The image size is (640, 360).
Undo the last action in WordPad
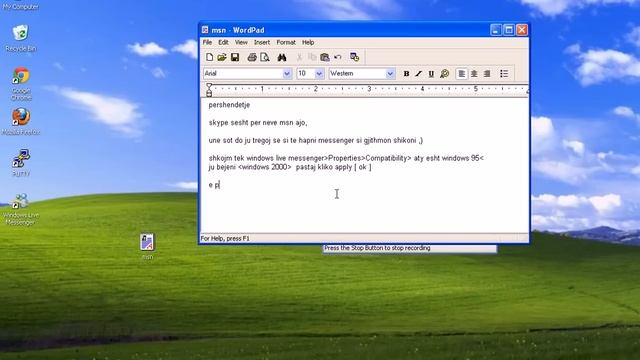point(338,58)
